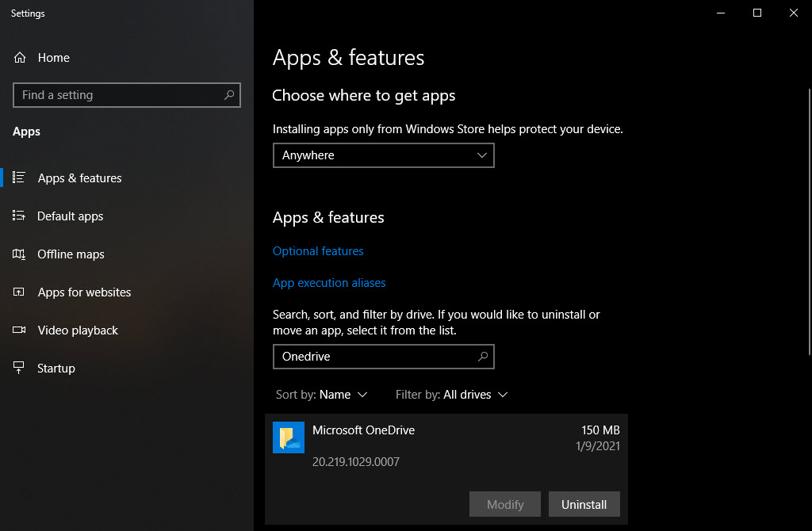Open the Sort by Name dropdown
This screenshot has height=531, width=812.
[322, 395]
